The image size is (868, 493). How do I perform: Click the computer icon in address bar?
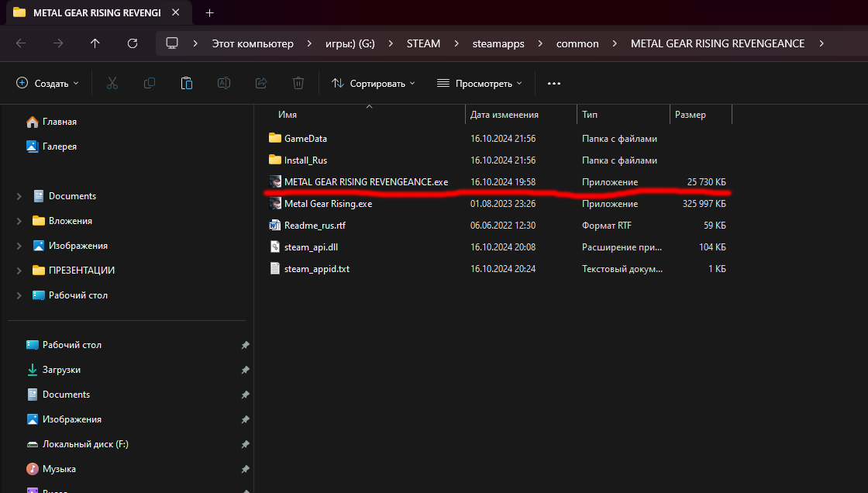172,43
